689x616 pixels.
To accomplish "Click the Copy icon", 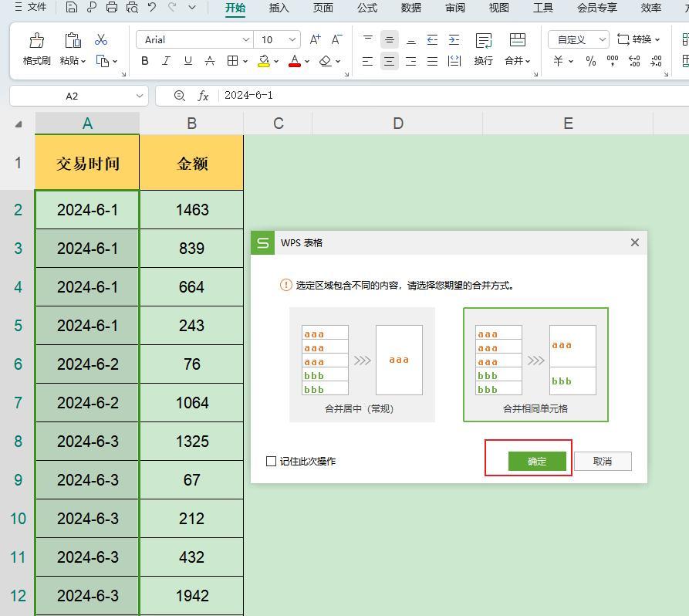I will tap(102, 61).
